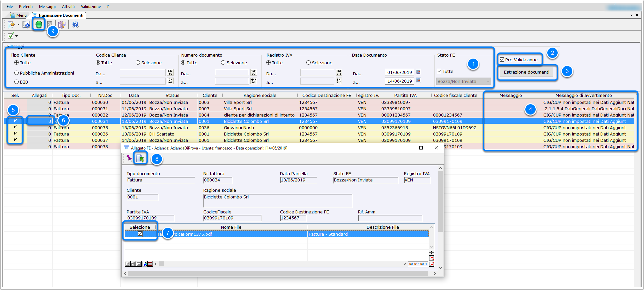644x290 pixels.
Task: Click the export grid icon in attachment grid
Action: coord(145,264)
